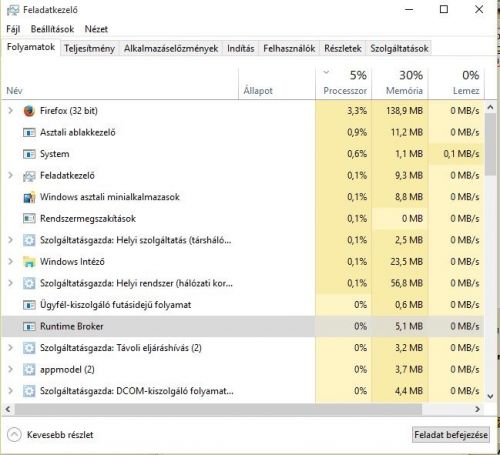Image resolution: width=500 pixels, height=455 pixels.
Task: Click the Feladat befejezése button
Action: tap(451, 435)
